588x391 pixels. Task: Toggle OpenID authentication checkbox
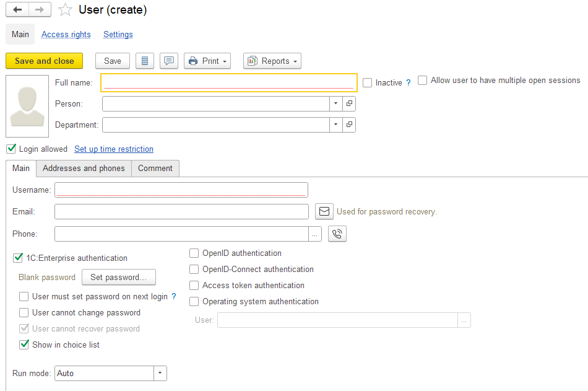[x=194, y=253]
